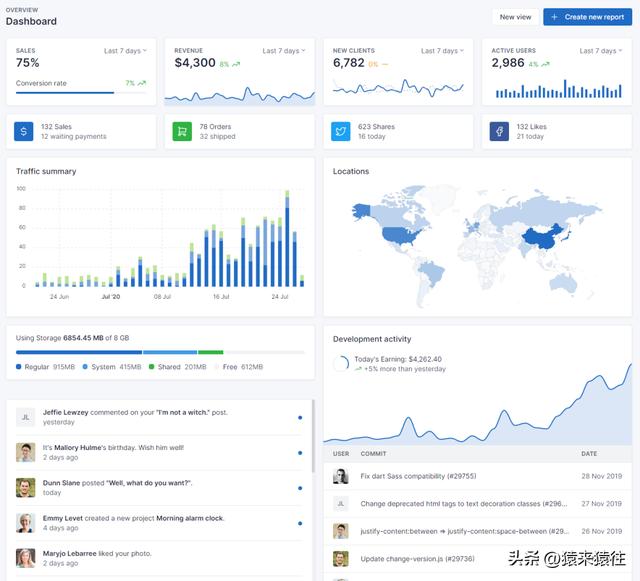Click the Twitter Shares icon
The width and height of the screenshot is (640, 581).
341,131
